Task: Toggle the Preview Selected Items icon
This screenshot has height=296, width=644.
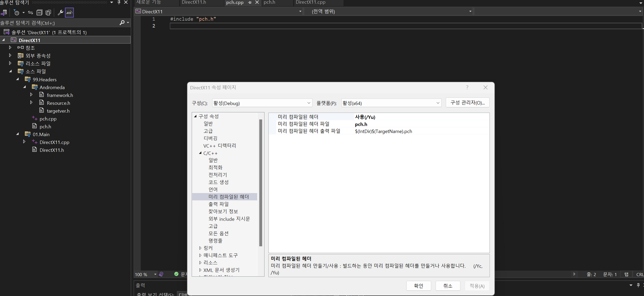Action: pos(69,13)
